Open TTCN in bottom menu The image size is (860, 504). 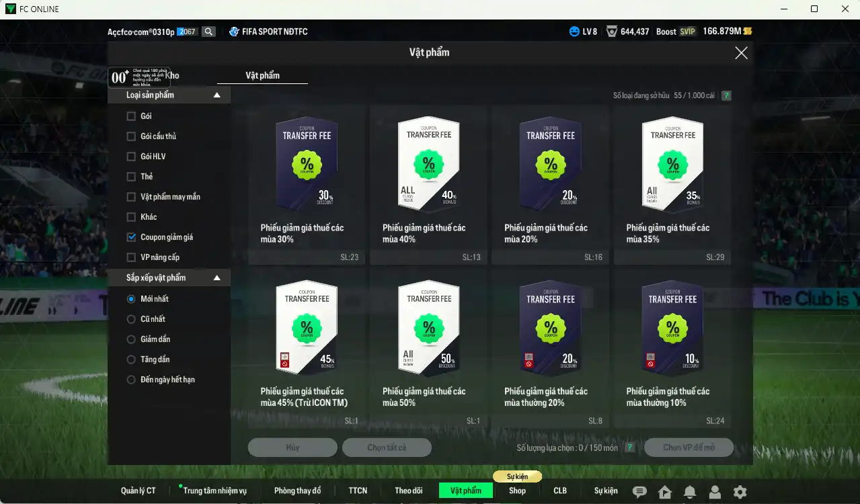[x=358, y=491]
